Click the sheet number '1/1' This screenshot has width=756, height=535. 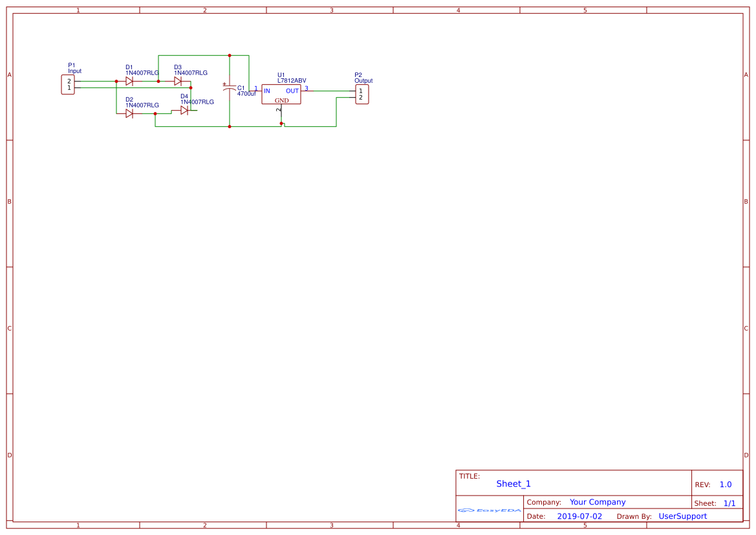[x=729, y=503]
